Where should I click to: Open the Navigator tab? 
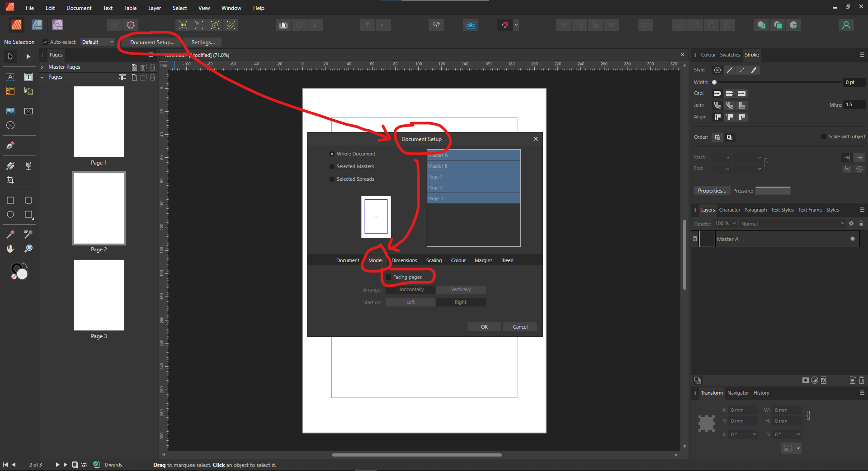click(x=738, y=393)
